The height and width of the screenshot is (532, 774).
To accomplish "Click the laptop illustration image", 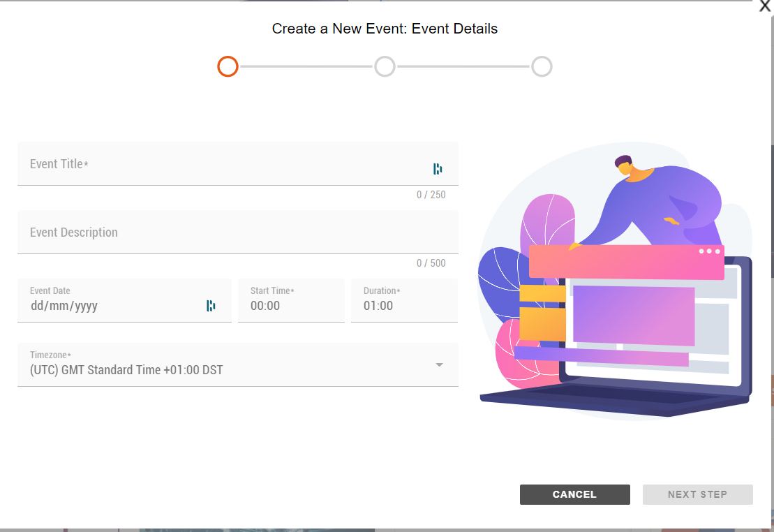I will click(x=614, y=279).
